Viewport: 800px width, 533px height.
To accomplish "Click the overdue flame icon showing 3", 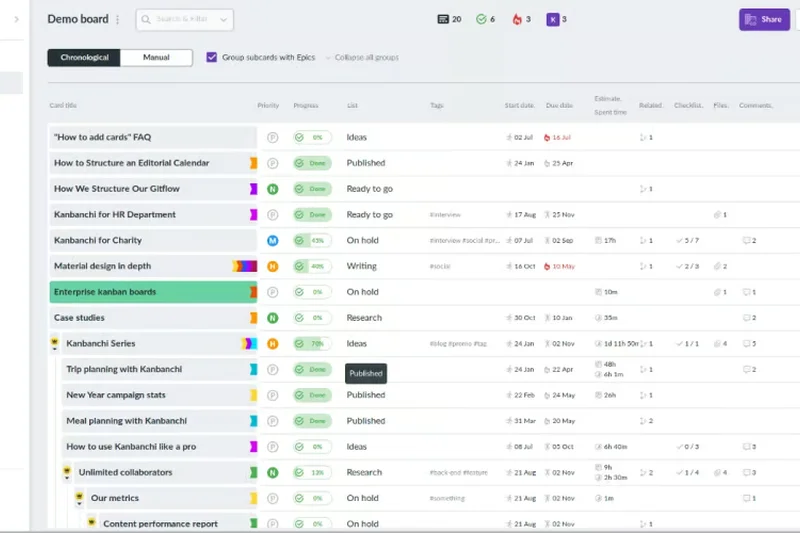I will point(517,19).
